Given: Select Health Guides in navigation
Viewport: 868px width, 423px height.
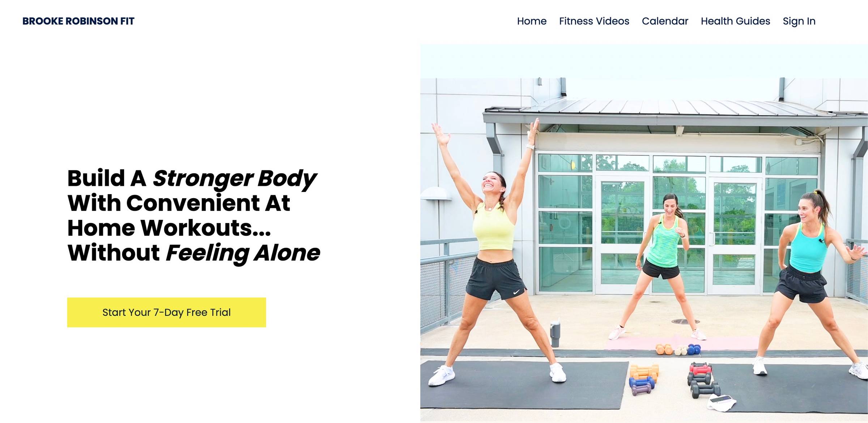Looking at the screenshot, I should point(735,21).
